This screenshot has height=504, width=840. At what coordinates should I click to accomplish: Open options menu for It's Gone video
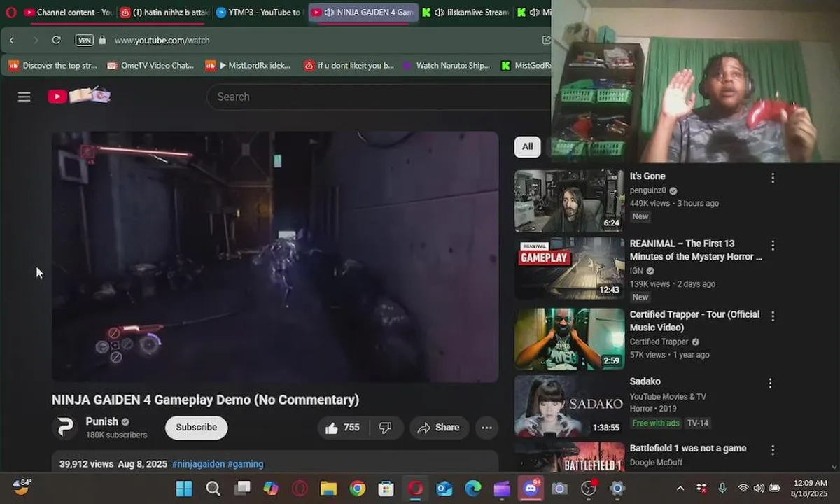pyautogui.click(x=773, y=178)
